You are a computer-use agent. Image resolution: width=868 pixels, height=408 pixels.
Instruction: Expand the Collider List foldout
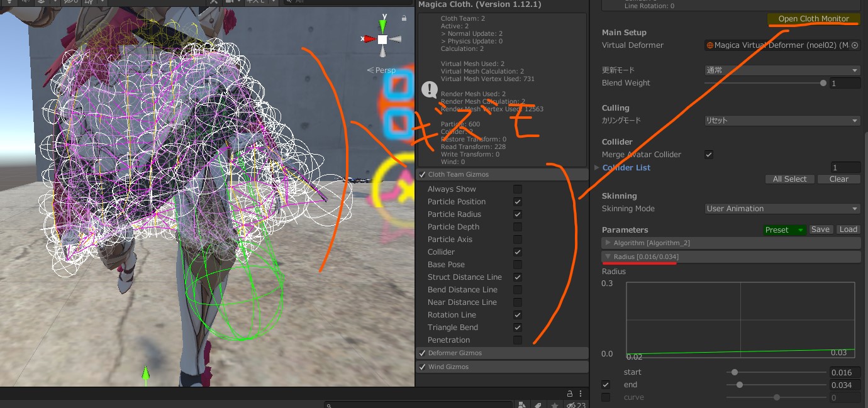(598, 167)
